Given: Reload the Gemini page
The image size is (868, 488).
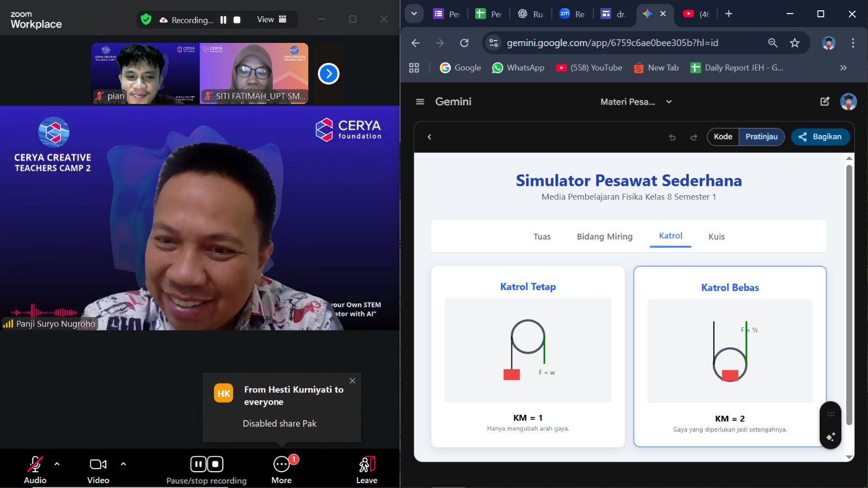Looking at the screenshot, I should coord(464,43).
